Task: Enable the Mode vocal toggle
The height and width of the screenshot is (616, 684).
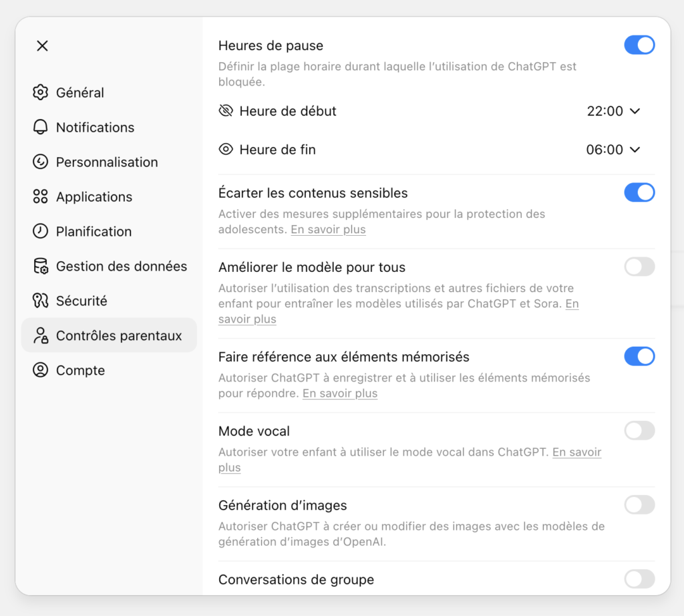Action: (639, 430)
